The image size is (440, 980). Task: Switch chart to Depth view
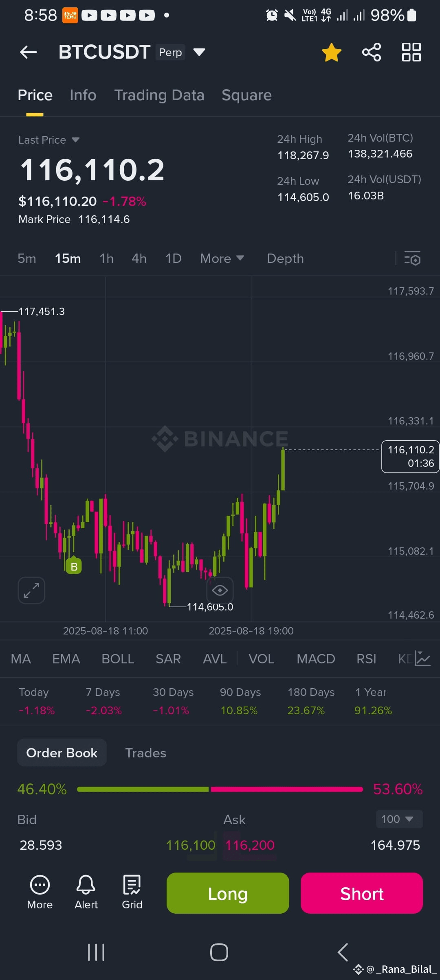coord(285,258)
